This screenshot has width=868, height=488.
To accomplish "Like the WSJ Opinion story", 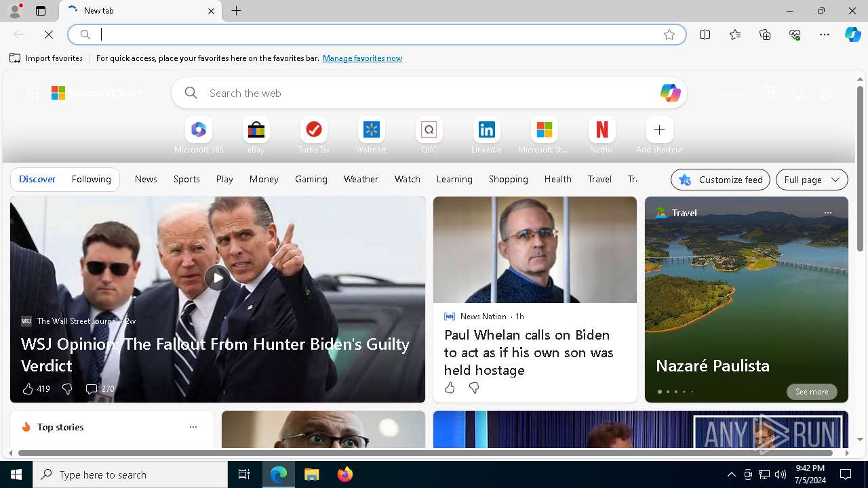I will (x=35, y=388).
